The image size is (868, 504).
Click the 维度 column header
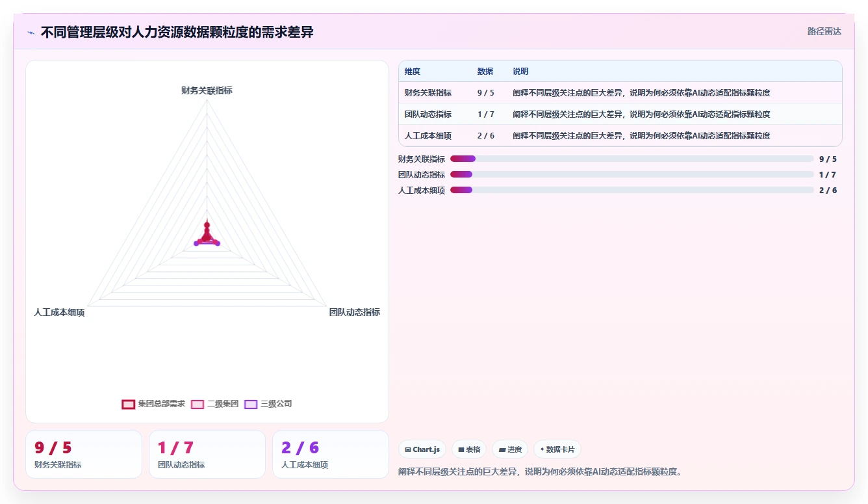coord(413,72)
